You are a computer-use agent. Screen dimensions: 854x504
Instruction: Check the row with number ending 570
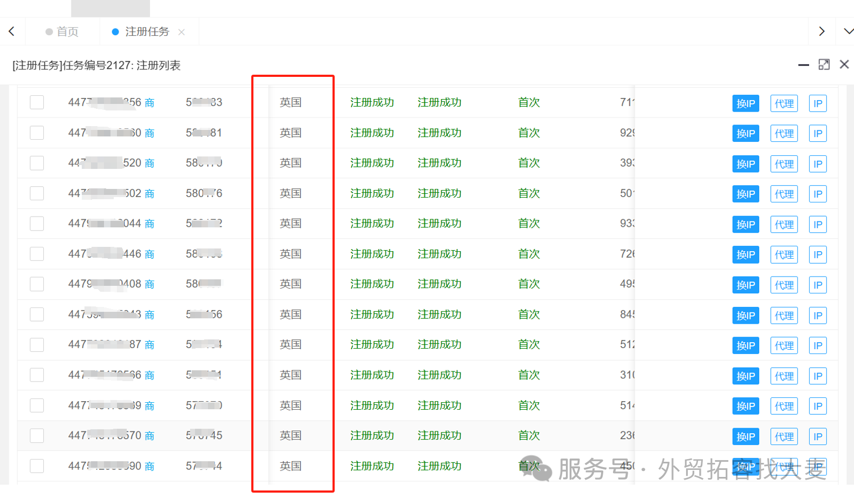pyautogui.click(x=37, y=435)
